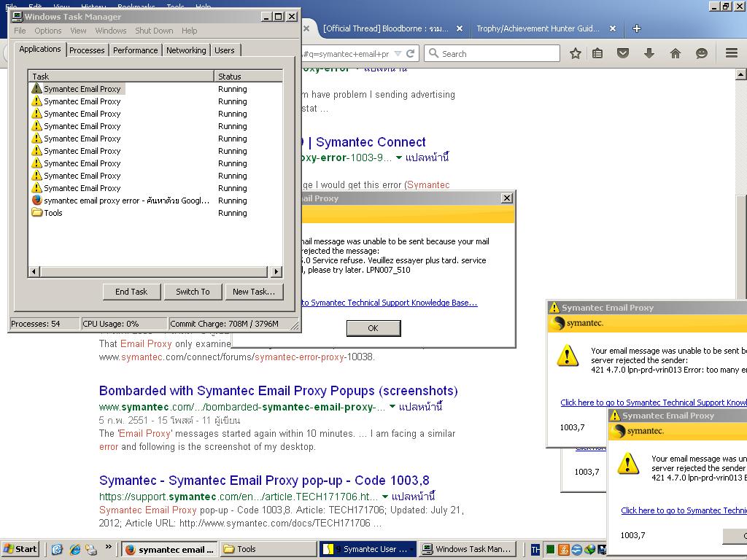
Task: Sort task list by the Status column header
Action: [x=248, y=76]
